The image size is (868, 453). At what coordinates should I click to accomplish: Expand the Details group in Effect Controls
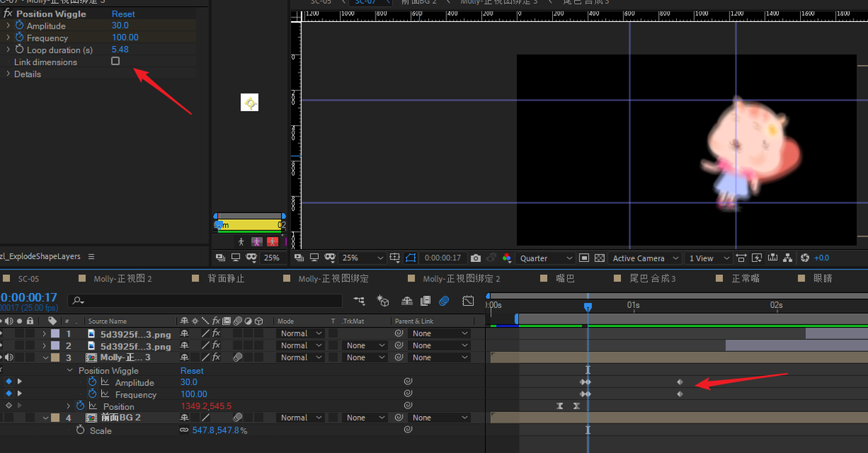click(x=8, y=73)
